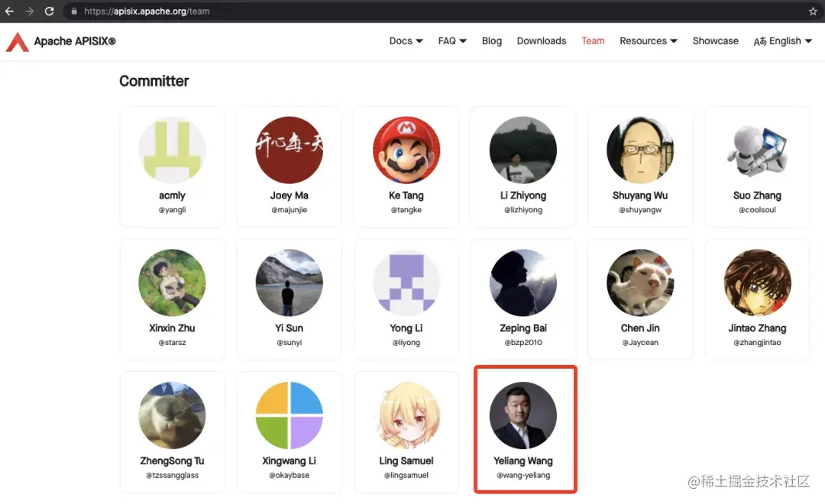Click Xinxin Zhu's avatar
This screenshot has width=825, height=504.
coord(172,283)
